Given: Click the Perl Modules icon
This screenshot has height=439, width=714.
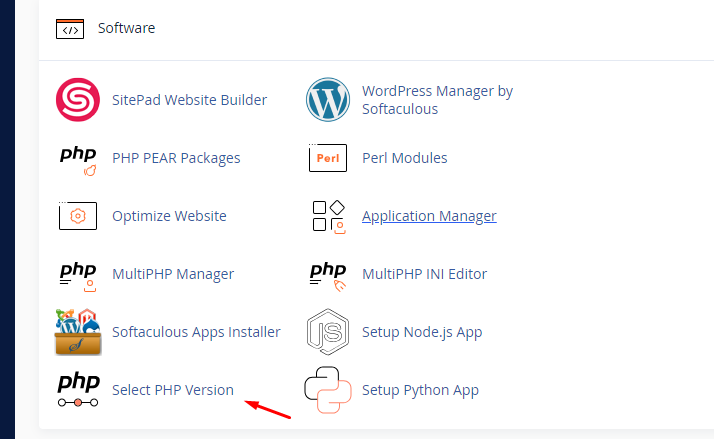Looking at the screenshot, I should [x=328, y=158].
